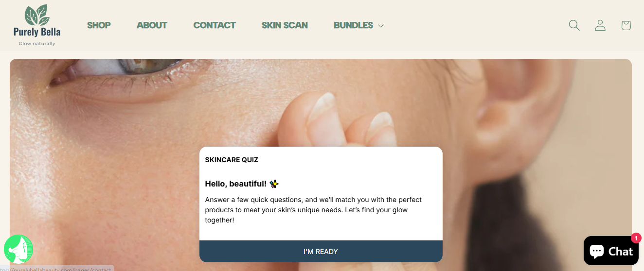644x271 pixels.
Task: Open the shopping cart bag icon
Action: pos(626,25)
